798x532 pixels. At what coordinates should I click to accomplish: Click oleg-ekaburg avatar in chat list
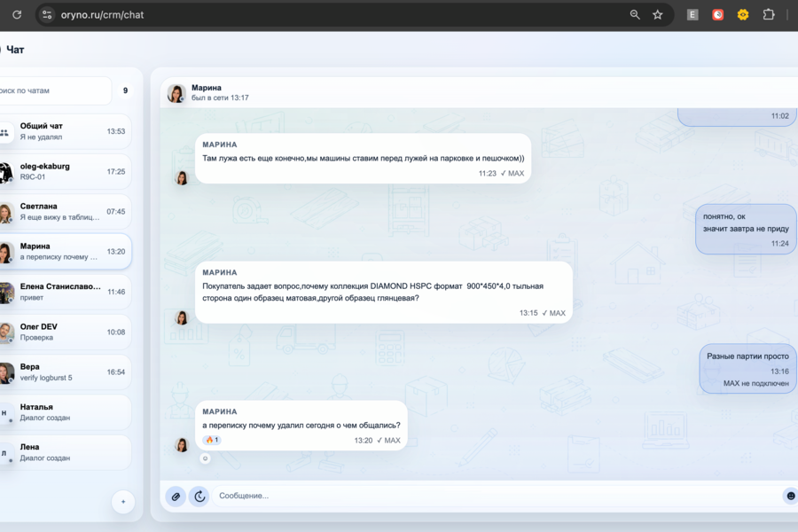pyautogui.click(x=5, y=173)
